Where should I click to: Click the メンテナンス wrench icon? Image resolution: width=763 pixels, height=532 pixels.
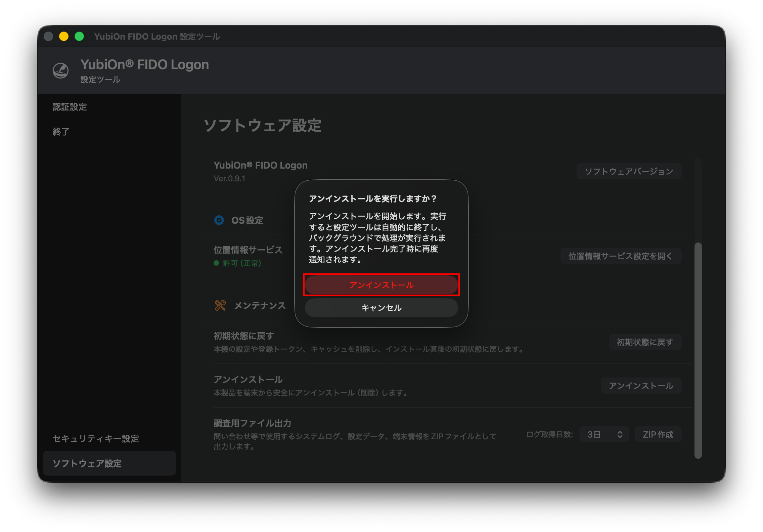(220, 305)
